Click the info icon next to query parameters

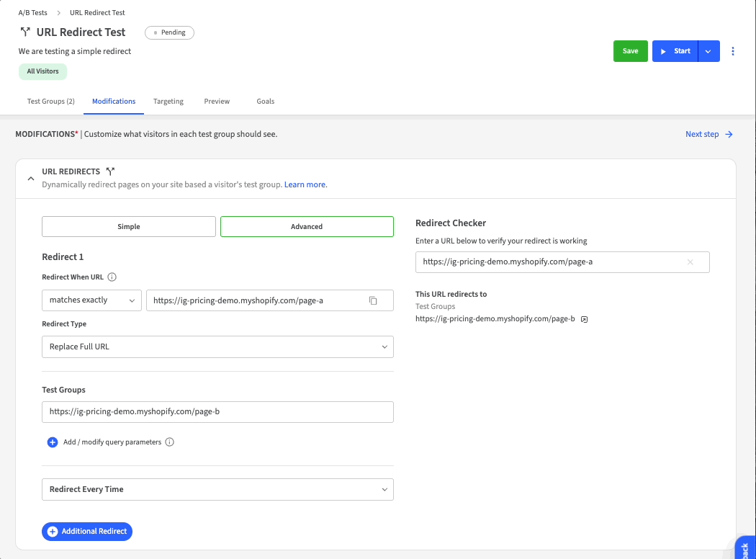[170, 442]
